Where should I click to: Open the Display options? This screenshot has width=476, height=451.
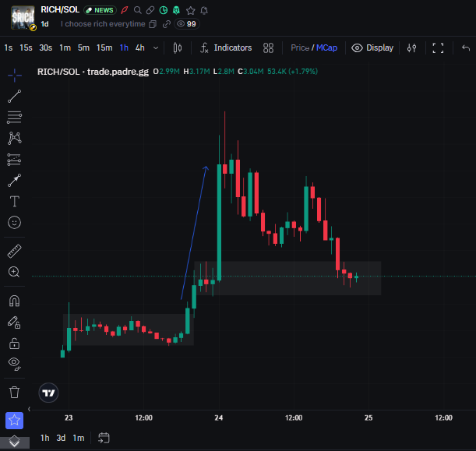[x=372, y=48]
